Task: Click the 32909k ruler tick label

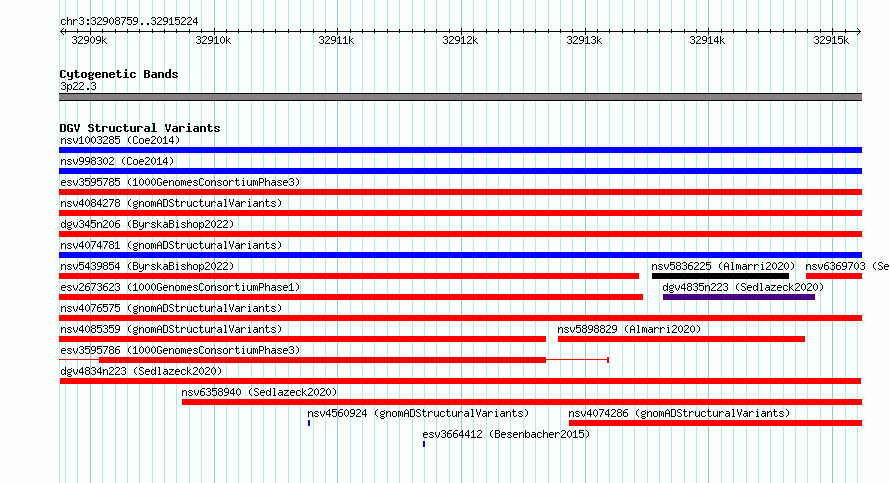Action: pos(89,40)
